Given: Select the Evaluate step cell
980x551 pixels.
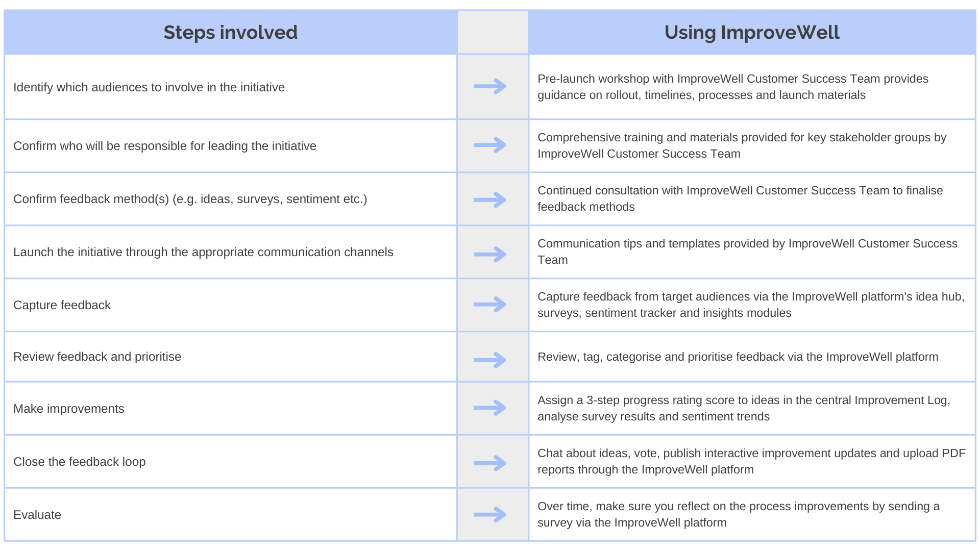Looking at the screenshot, I should point(37,515).
